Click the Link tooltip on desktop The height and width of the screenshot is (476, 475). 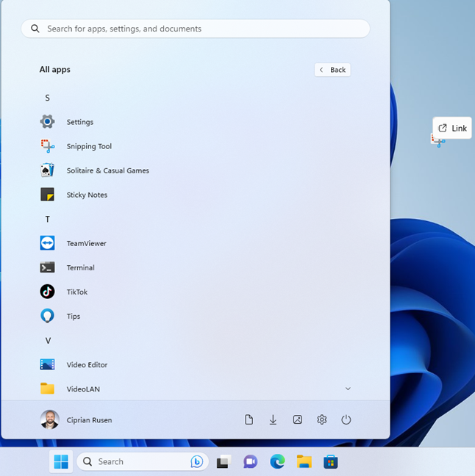pos(452,128)
